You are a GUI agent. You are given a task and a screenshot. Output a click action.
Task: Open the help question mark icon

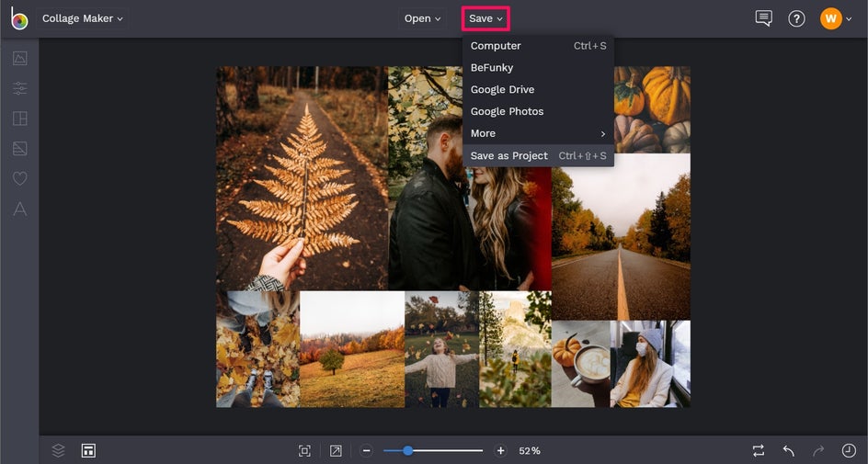click(796, 18)
